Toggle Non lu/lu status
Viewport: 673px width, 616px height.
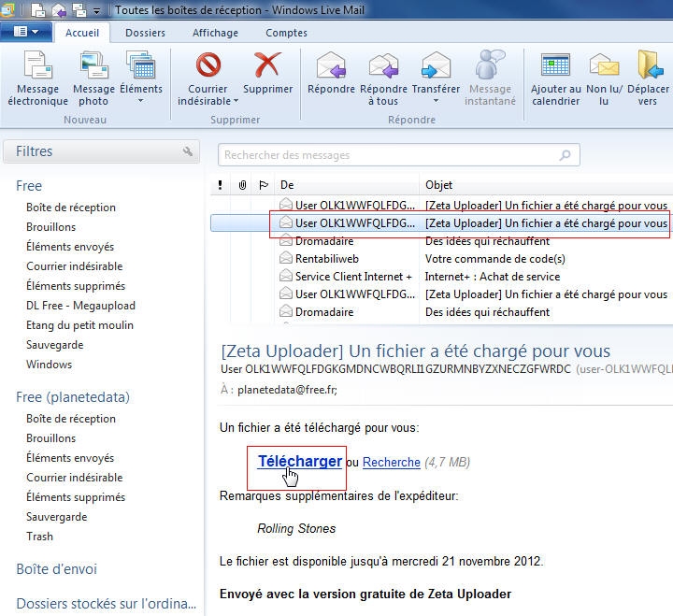coord(604,78)
